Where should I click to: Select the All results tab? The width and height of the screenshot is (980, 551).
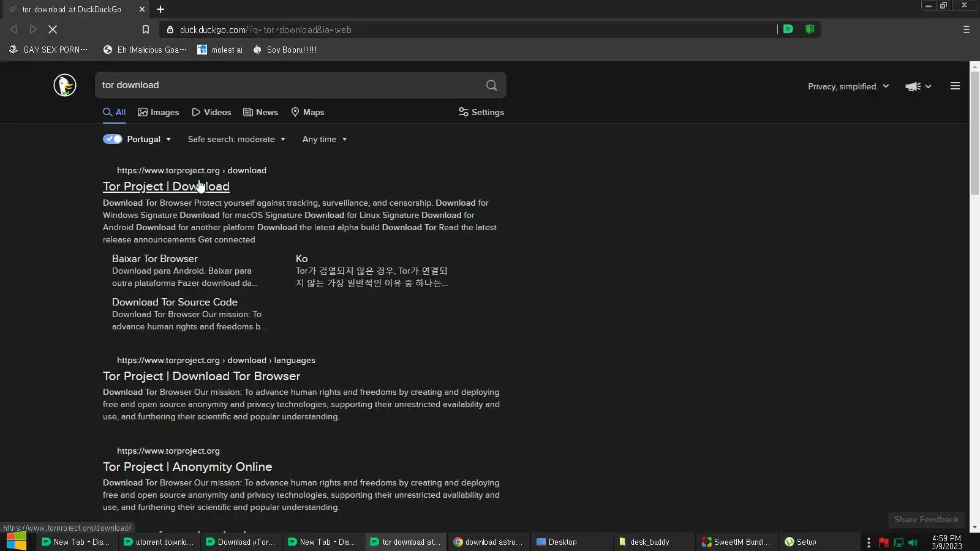point(115,113)
